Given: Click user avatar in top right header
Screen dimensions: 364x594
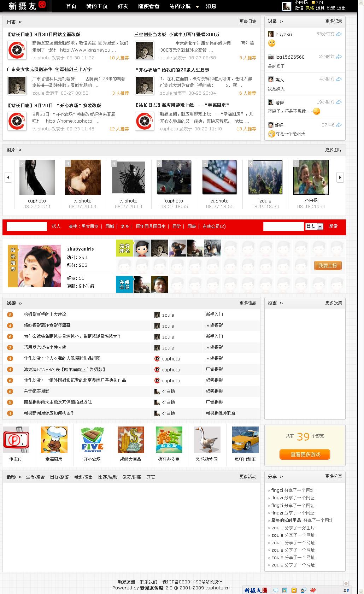Looking at the screenshot, I should coord(287,6).
